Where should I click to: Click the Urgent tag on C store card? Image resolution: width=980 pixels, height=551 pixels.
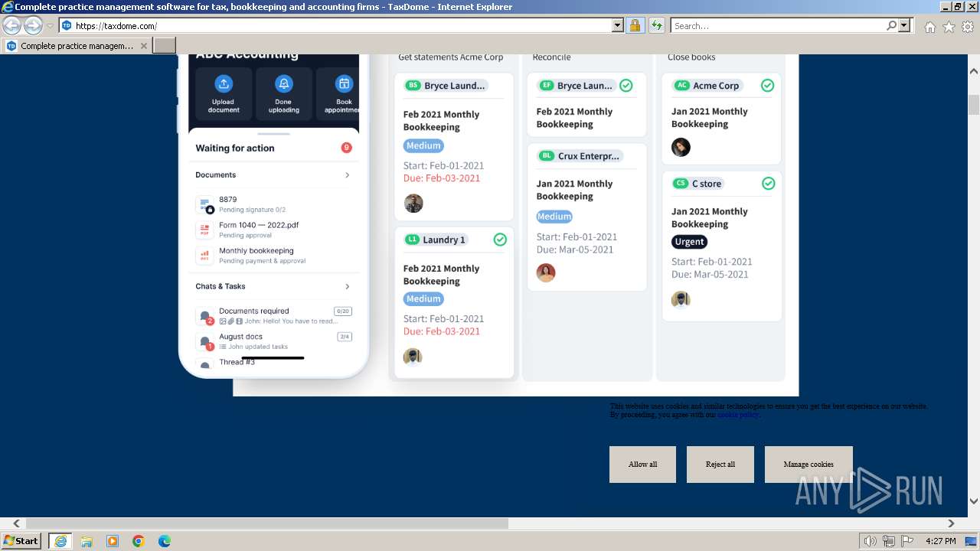pos(689,242)
